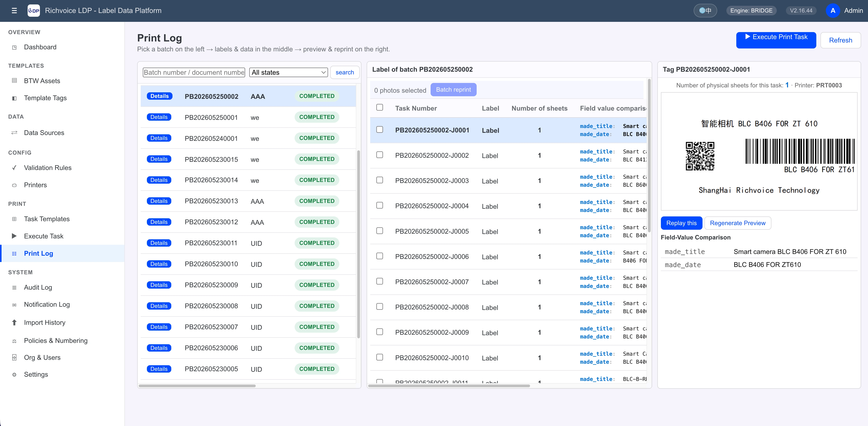
Task: Click COMPLETED status of batch PB202605230008
Action: (x=317, y=306)
